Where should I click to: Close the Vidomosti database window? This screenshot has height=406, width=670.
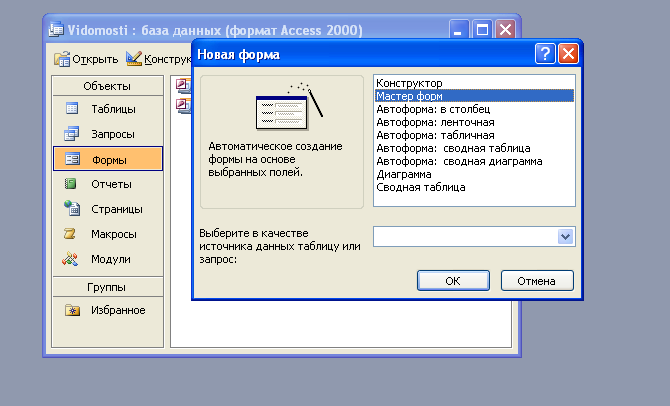pos(505,30)
